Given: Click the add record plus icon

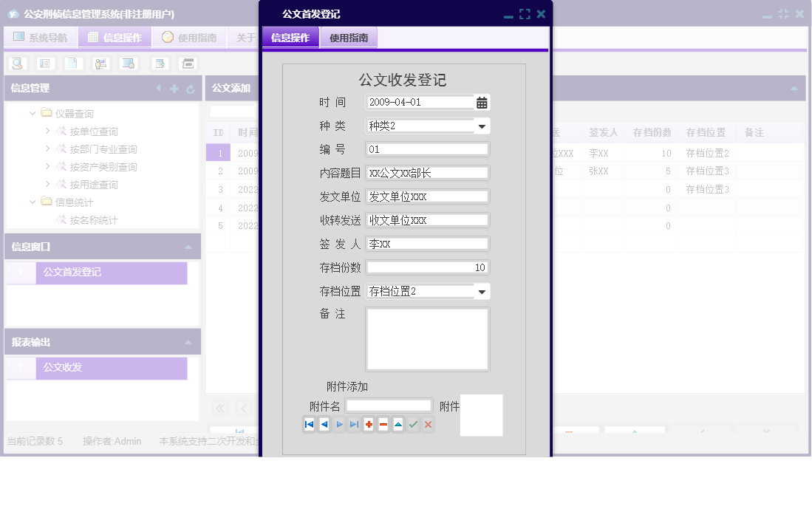Looking at the screenshot, I should tap(369, 424).
